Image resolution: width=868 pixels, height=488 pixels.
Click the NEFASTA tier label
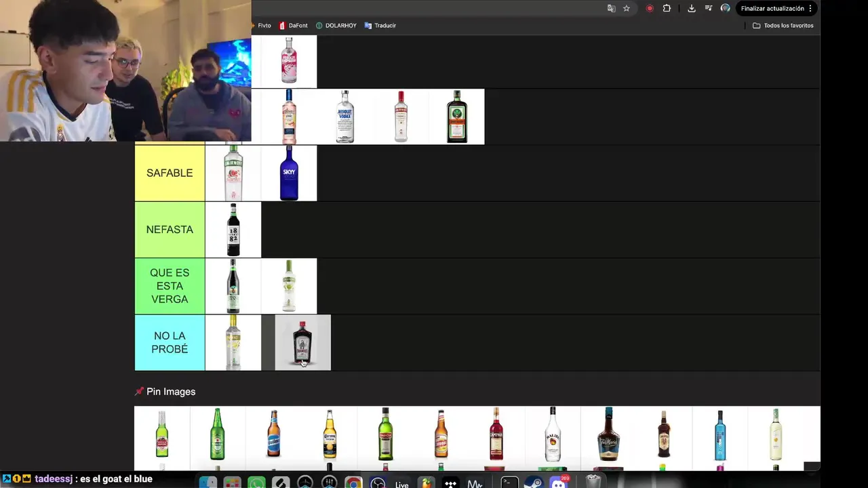click(170, 229)
